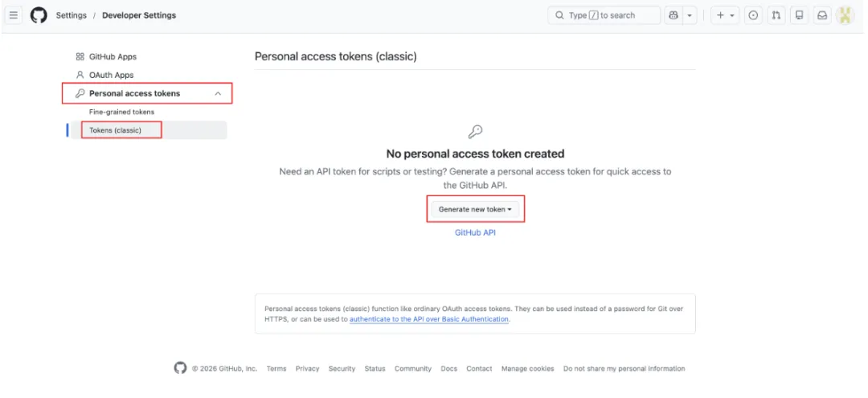Select GitHub Apps in the sidebar
Image resolution: width=868 pixels, height=398 pixels.
pyautogui.click(x=113, y=57)
